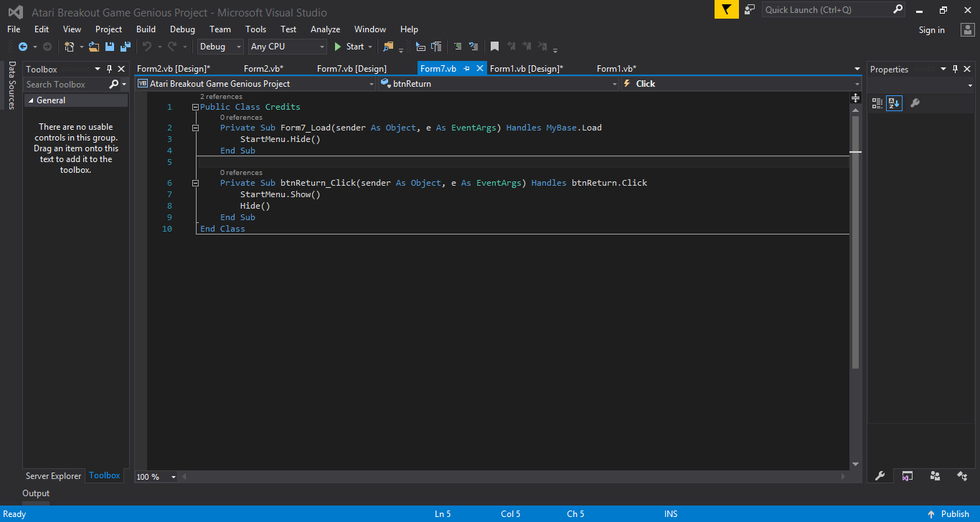The width and height of the screenshot is (980, 522).
Task: Click the Properties wrench tab at bottom
Action: click(x=880, y=476)
